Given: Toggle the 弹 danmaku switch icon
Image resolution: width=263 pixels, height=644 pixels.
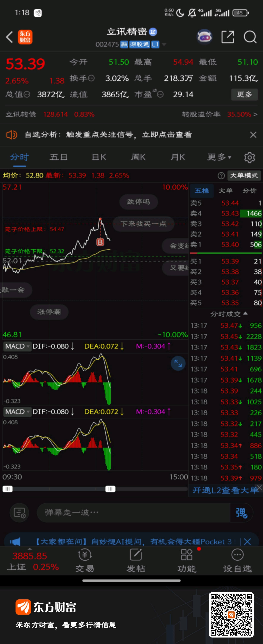Looking at the screenshot, I should point(241,512).
